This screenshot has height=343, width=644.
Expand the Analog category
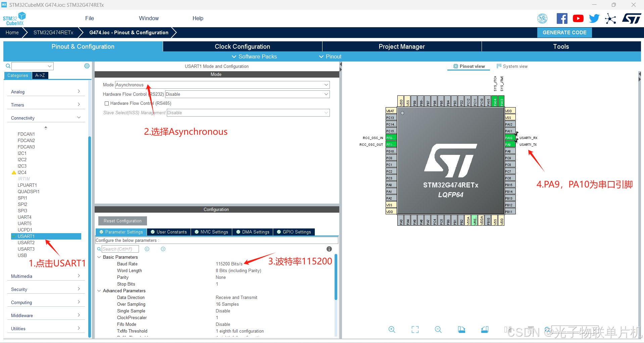tap(46, 92)
